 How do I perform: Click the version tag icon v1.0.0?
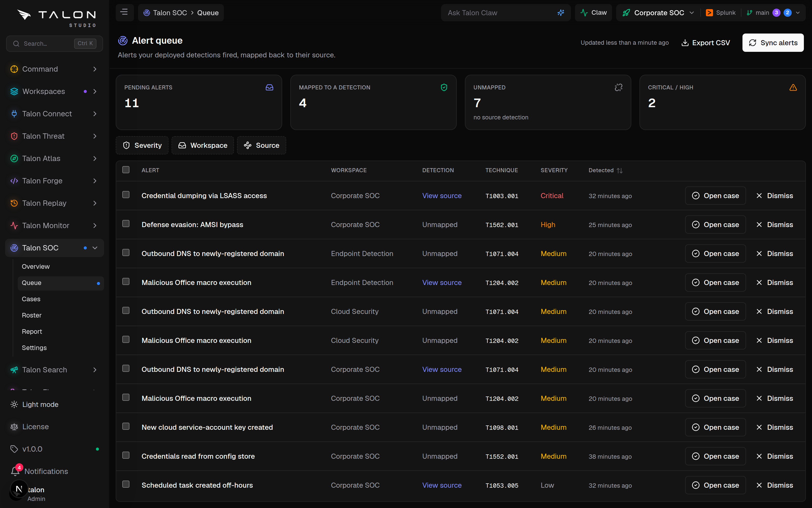tap(14, 449)
